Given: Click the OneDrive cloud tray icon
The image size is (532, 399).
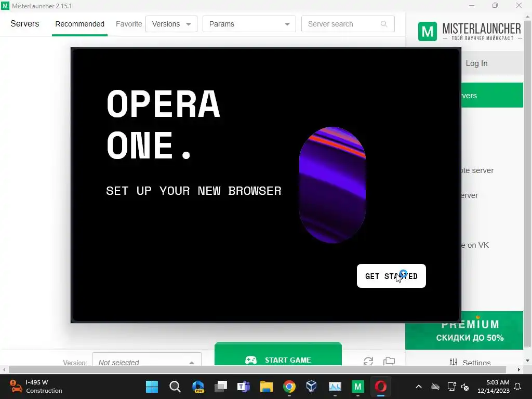Looking at the screenshot, I should click(435, 387).
